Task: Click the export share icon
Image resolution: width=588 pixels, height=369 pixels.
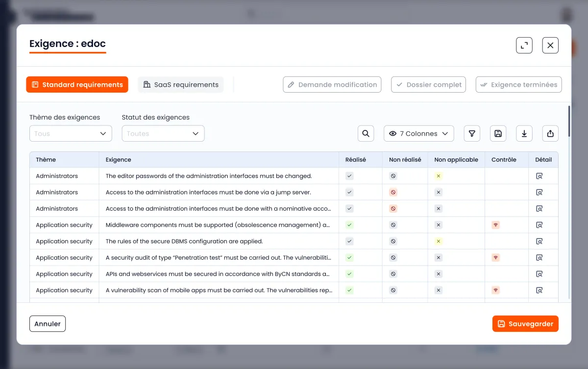Action: point(550,133)
